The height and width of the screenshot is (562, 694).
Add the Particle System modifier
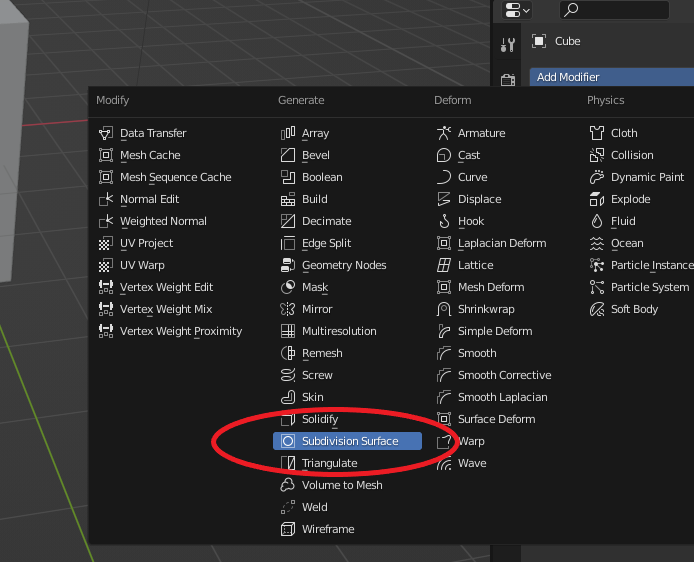point(650,287)
